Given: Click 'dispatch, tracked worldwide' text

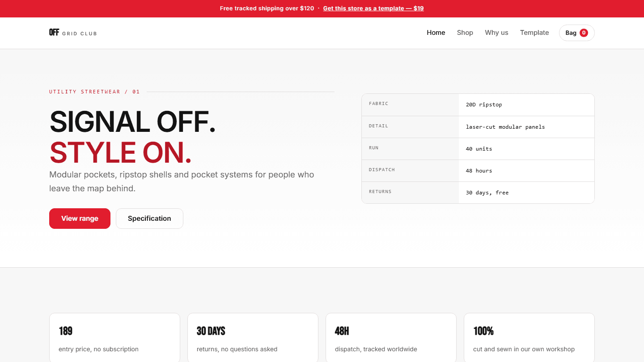Looking at the screenshot, I should [x=376, y=349].
